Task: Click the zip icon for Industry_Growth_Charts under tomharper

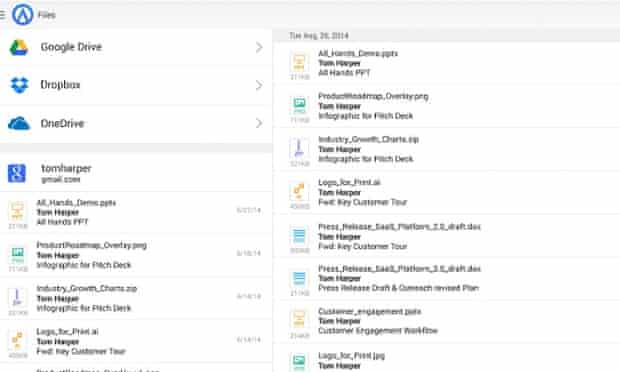Action: pyautogui.click(x=17, y=298)
